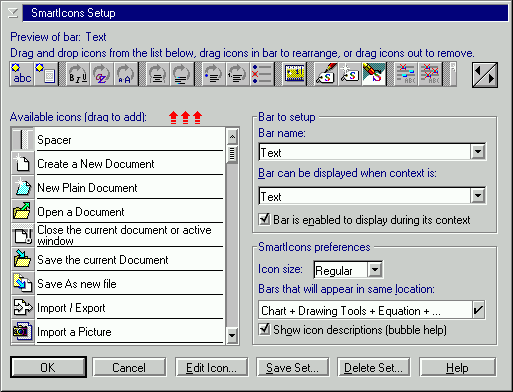
Task: Select the Save the current Document icon
Action: (x=23, y=259)
